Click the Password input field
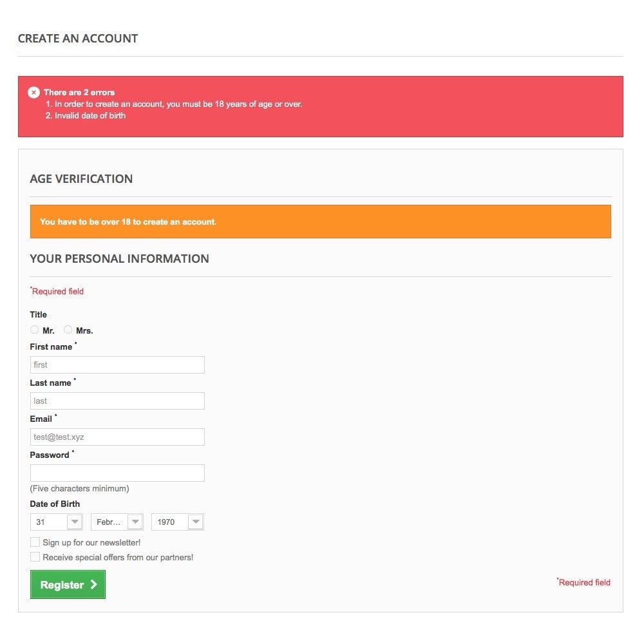 117,473
